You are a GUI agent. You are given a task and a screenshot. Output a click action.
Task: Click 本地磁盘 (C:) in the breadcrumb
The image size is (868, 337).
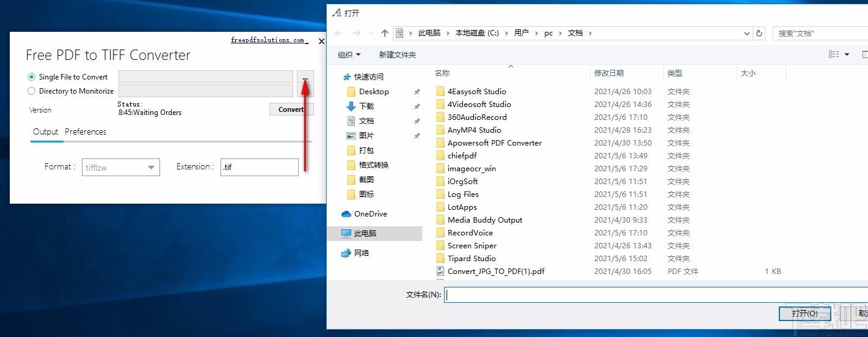[477, 33]
